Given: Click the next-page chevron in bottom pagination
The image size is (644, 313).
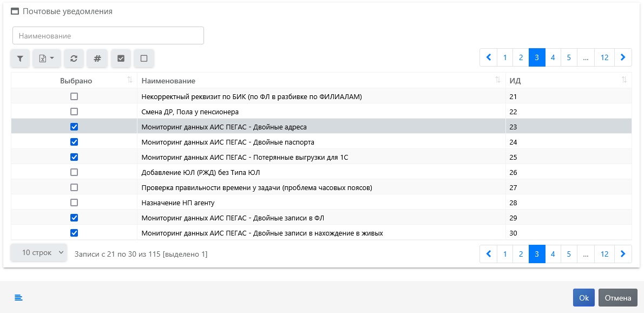Looking at the screenshot, I should tap(623, 253).
